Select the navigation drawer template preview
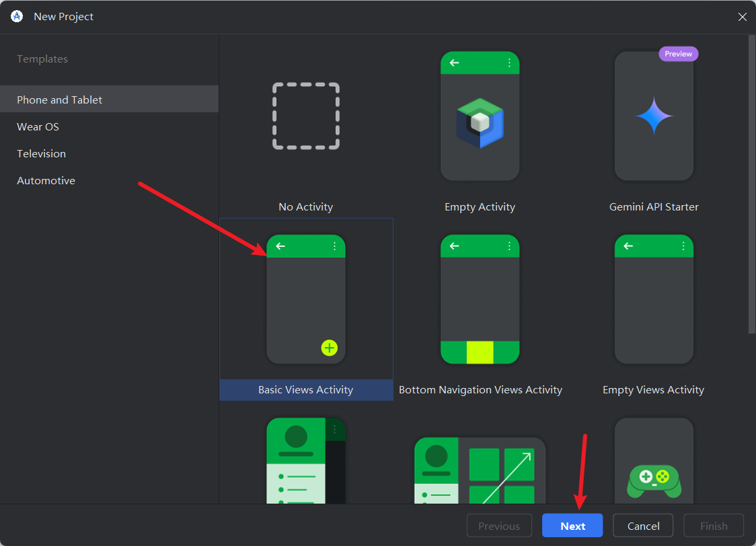Screen dimensions: 756x546 pyautogui.click(x=305, y=461)
